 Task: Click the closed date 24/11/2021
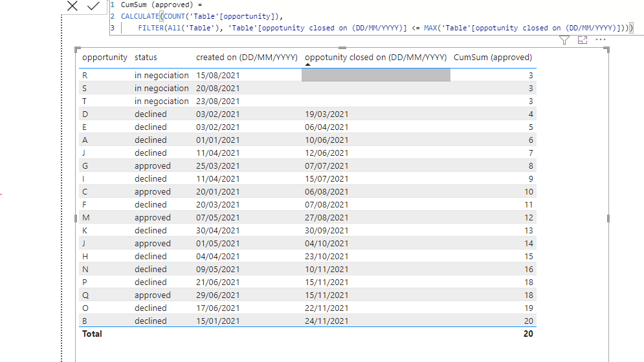tap(326, 321)
